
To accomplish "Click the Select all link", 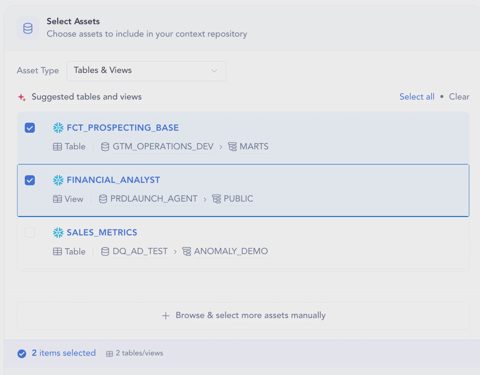I will point(417,97).
